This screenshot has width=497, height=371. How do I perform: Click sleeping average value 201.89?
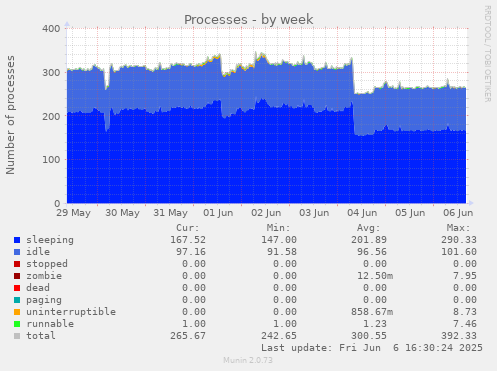pyautogui.click(x=369, y=240)
